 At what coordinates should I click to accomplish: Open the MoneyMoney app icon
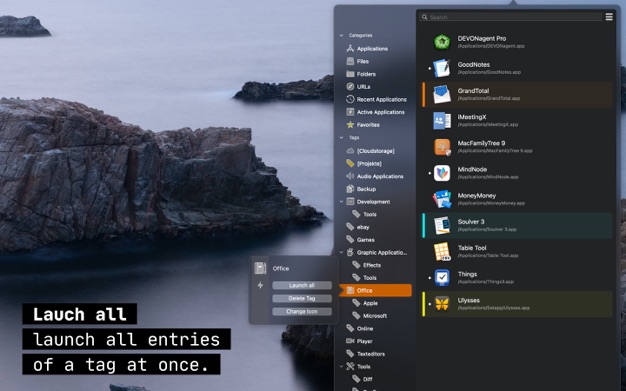tap(442, 199)
